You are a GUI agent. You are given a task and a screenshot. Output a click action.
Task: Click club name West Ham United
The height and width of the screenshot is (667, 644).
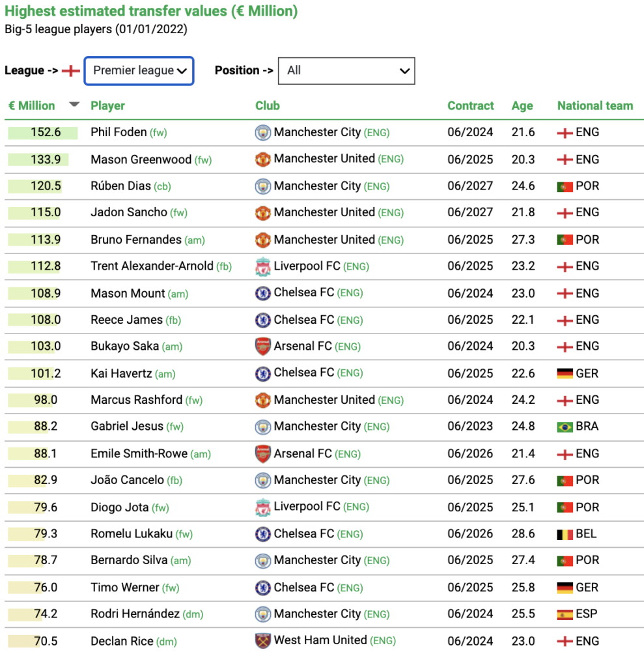pyautogui.click(x=320, y=640)
